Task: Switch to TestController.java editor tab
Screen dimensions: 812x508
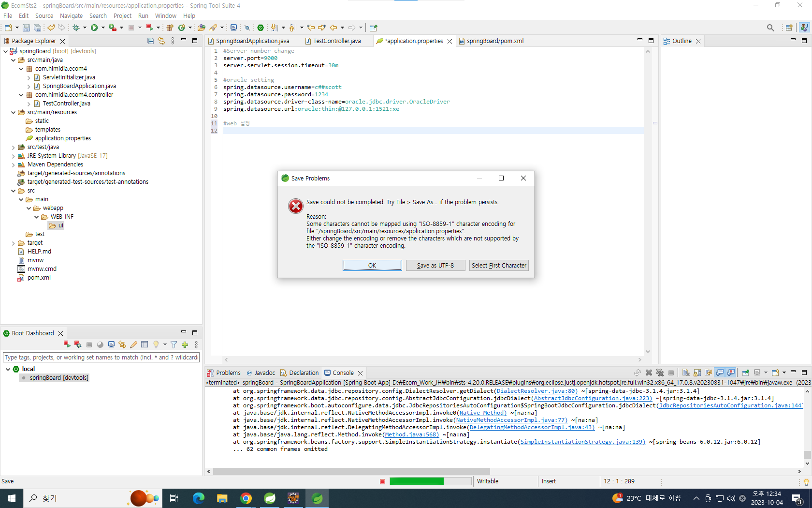Action: tap(337, 41)
